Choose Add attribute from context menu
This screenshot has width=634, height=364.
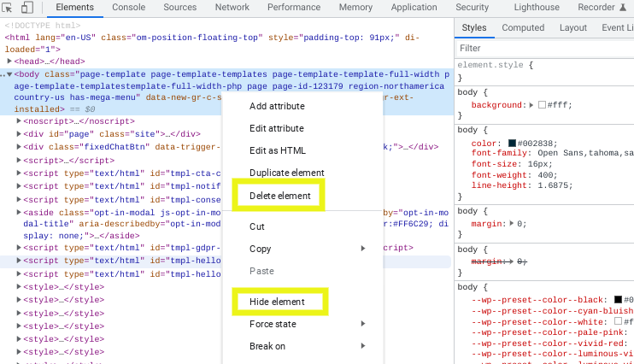[x=277, y=106]
